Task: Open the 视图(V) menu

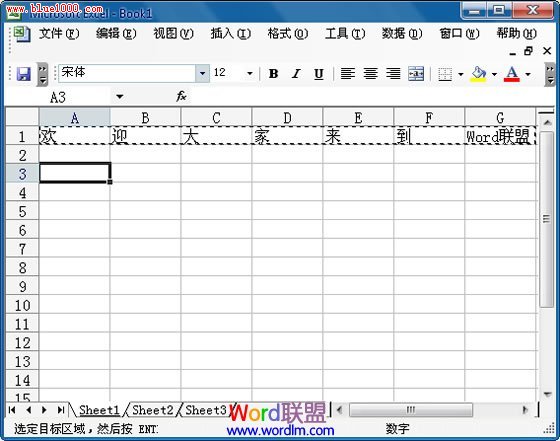Action: [x=174, y=34]
